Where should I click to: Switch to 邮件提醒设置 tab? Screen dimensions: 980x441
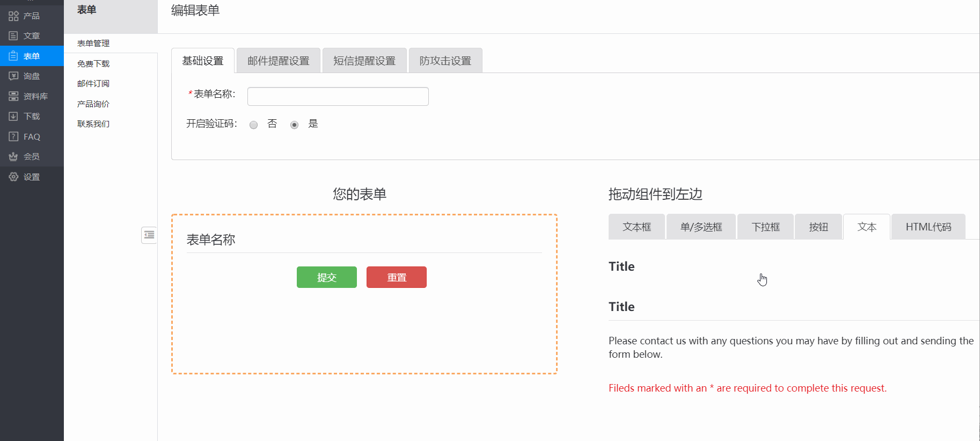pos(278,61)
